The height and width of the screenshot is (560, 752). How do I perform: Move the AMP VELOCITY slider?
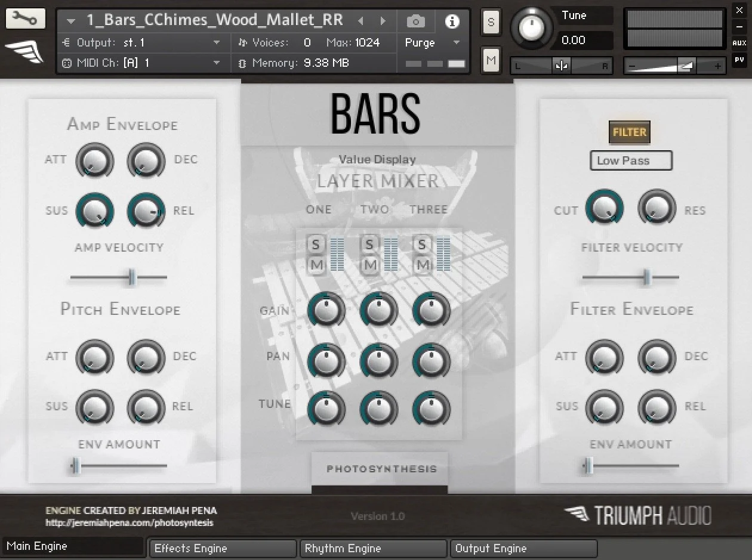point(131,277)
